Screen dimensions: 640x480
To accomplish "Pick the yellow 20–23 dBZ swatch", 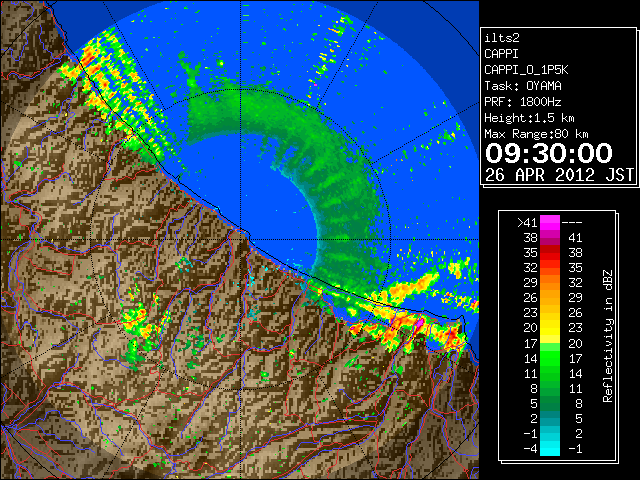I will [550, 328].
